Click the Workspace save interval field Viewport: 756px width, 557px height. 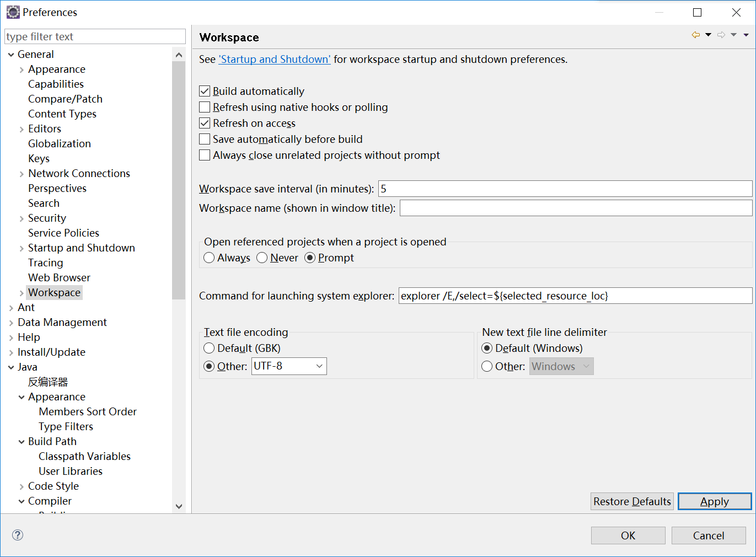tap(565, 189)
